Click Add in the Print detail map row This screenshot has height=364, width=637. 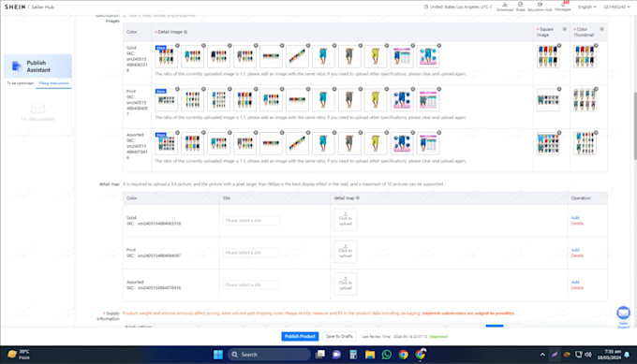click(x=575, y=250)
